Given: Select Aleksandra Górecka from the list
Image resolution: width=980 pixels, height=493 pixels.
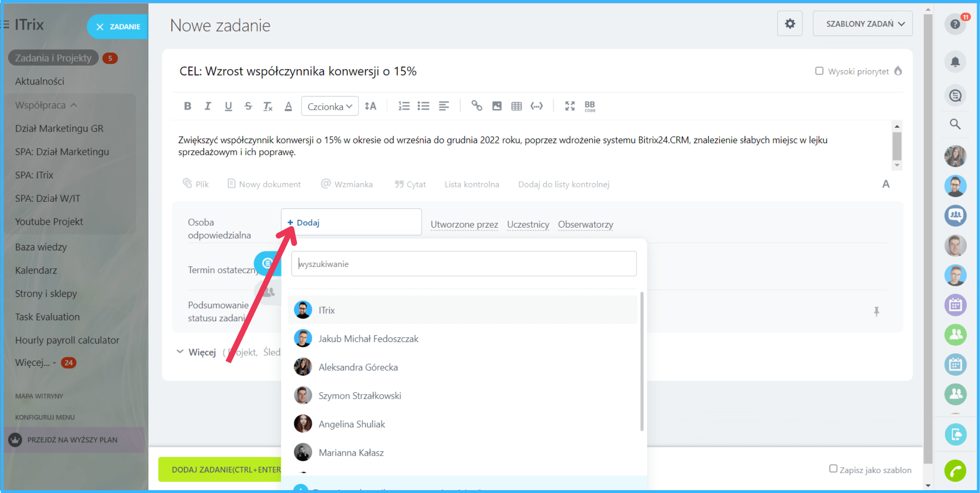Looking at the screenshot, I should 358,367.
